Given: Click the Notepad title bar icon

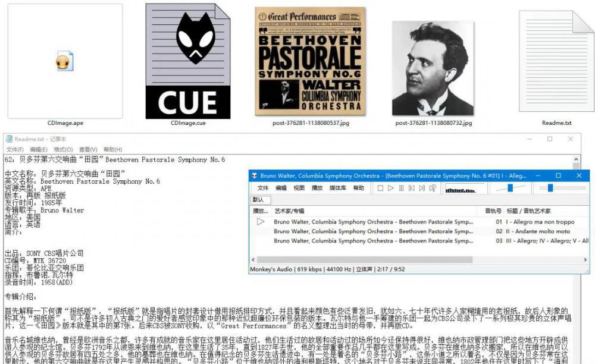Looking at the screenshot, I should coord(9,139).
